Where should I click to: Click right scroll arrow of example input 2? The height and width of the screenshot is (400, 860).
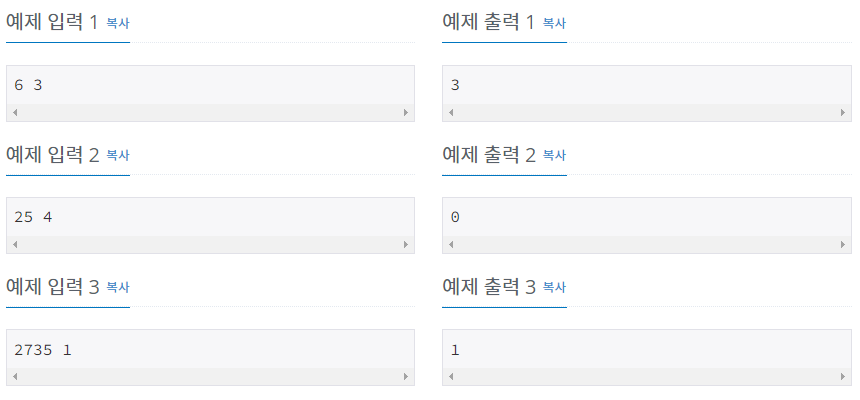(x=406, y=245)
